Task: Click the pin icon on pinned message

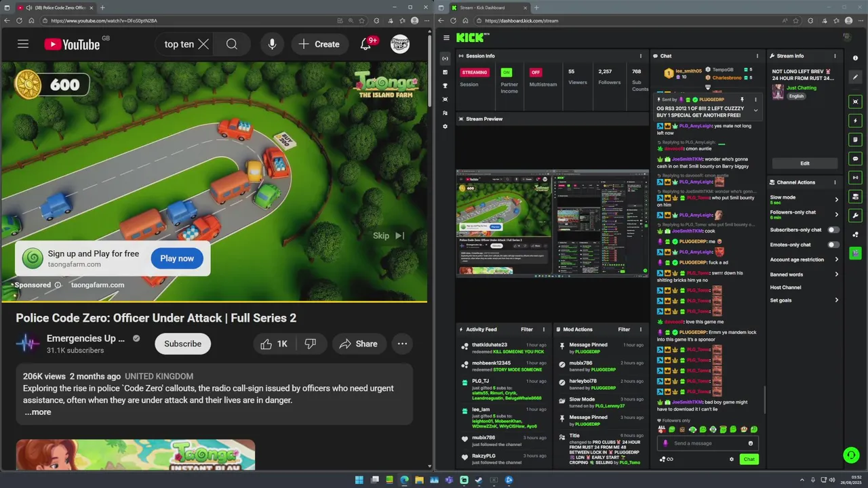Action: tap(742, 100)
